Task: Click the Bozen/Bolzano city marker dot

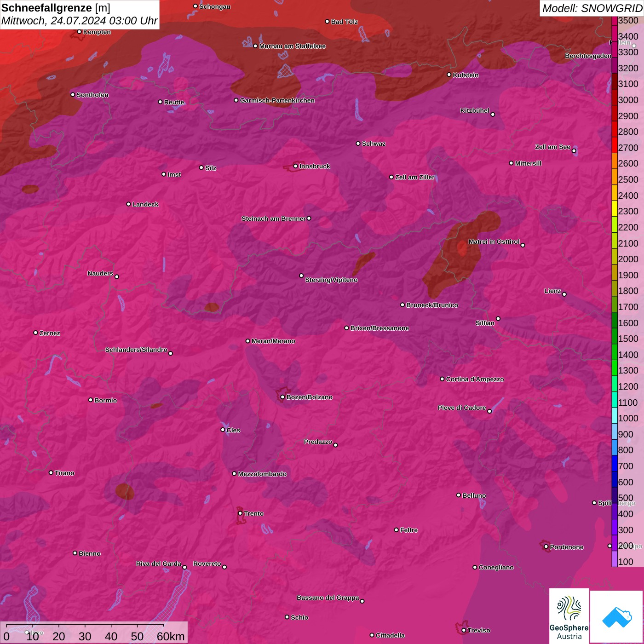Action: 282,397
